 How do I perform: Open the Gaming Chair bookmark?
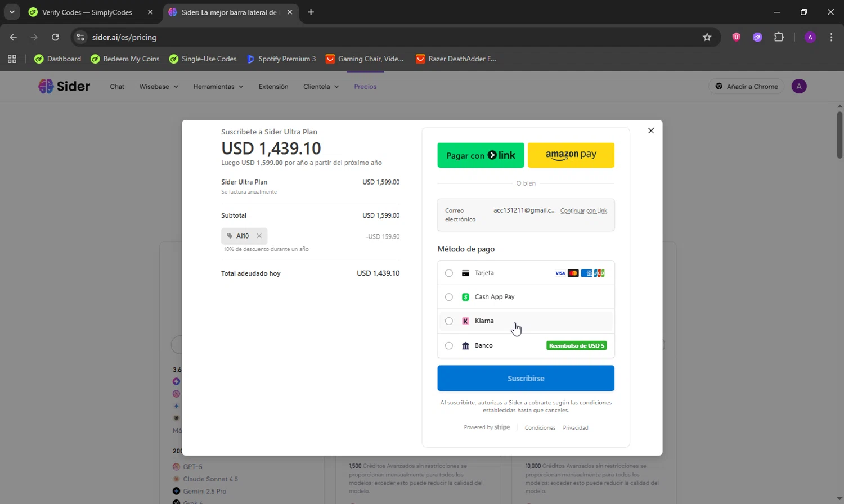click(x=365, y=59)
